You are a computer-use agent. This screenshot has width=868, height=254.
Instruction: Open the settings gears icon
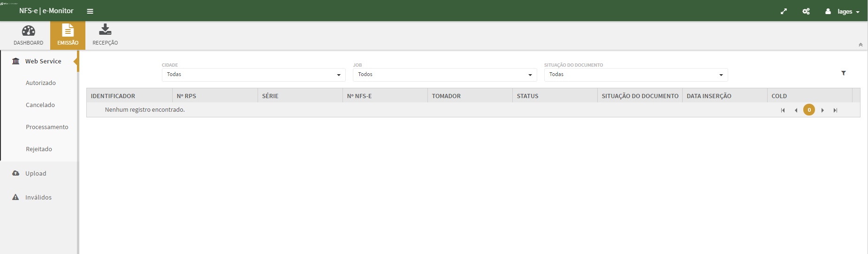[806, 11]
